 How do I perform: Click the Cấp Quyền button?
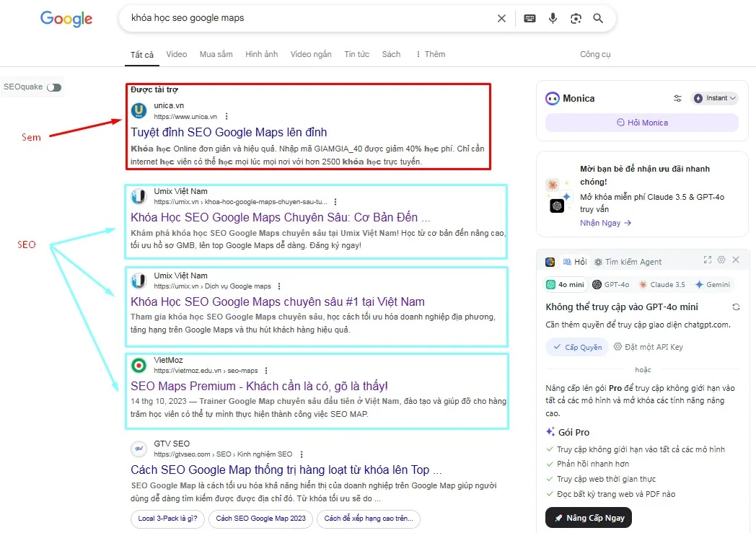pyautogui.click(x=577, y=347)
